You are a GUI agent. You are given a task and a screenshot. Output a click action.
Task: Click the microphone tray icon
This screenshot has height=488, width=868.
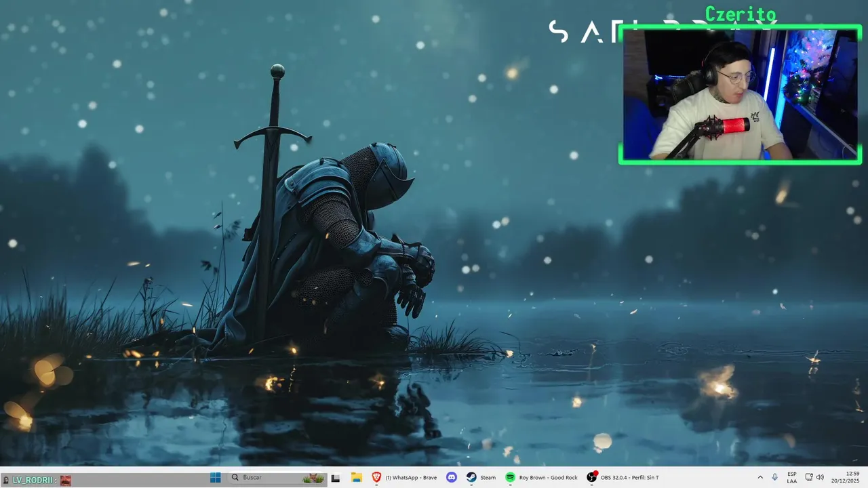coord(774,477)
